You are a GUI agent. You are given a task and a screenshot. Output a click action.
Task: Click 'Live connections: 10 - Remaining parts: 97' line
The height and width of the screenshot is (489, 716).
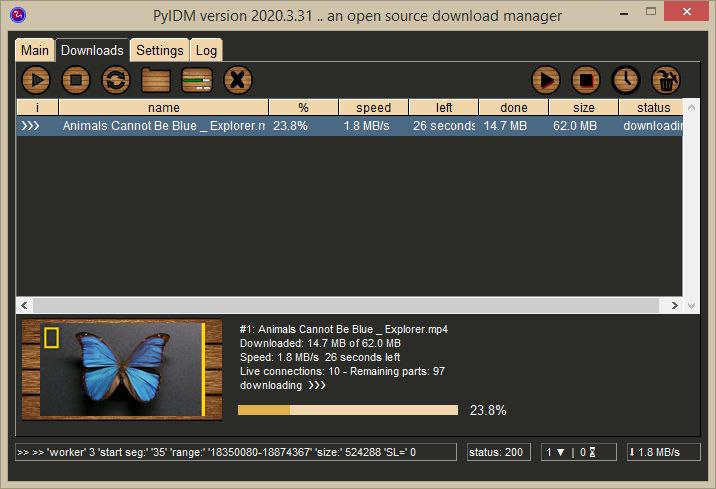pyautogui.click(x=342, y=371)
